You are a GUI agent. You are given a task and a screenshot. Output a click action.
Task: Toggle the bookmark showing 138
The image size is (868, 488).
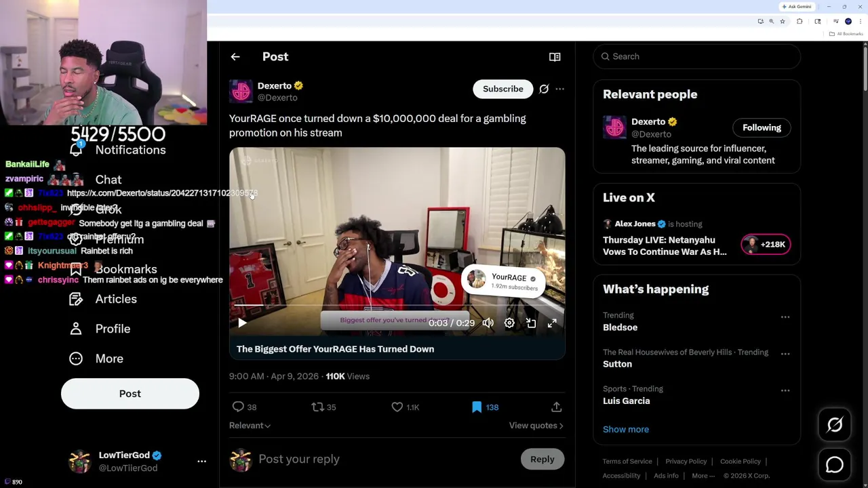pos(485,407)
